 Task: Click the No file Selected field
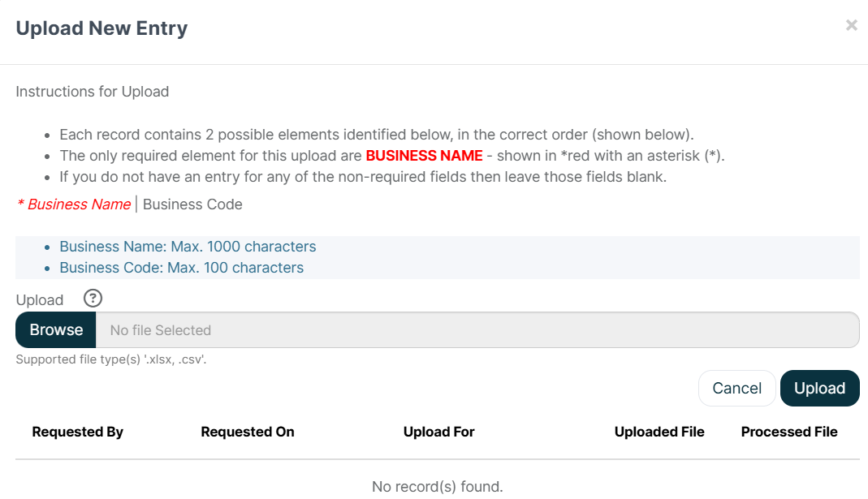[477, 329]
